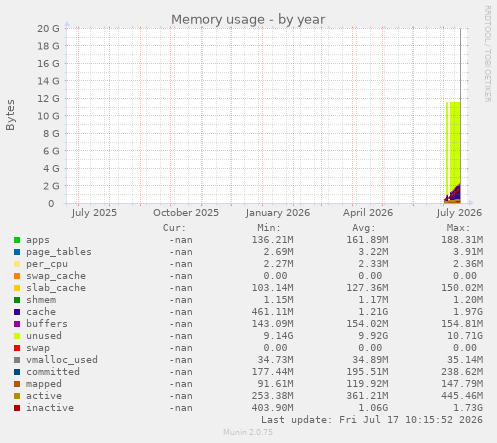Click the unused avg value 9.92G

pyautogui.click(x=373, y=336)
